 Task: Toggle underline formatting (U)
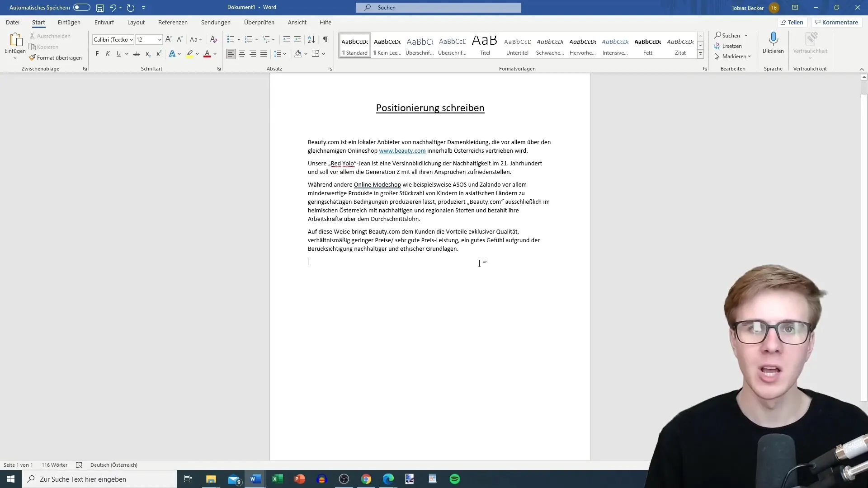click(x=118, y=54)
